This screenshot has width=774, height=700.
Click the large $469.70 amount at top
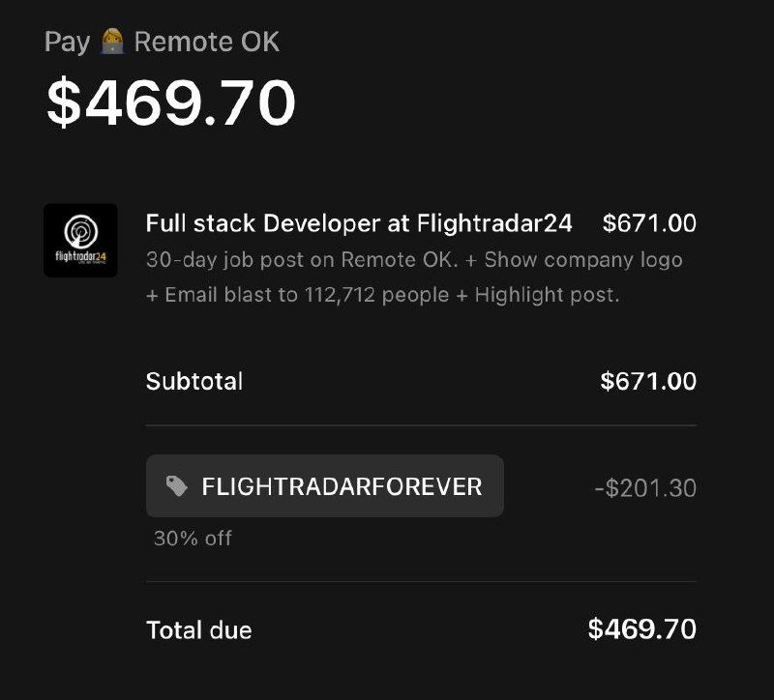[170, 102]
